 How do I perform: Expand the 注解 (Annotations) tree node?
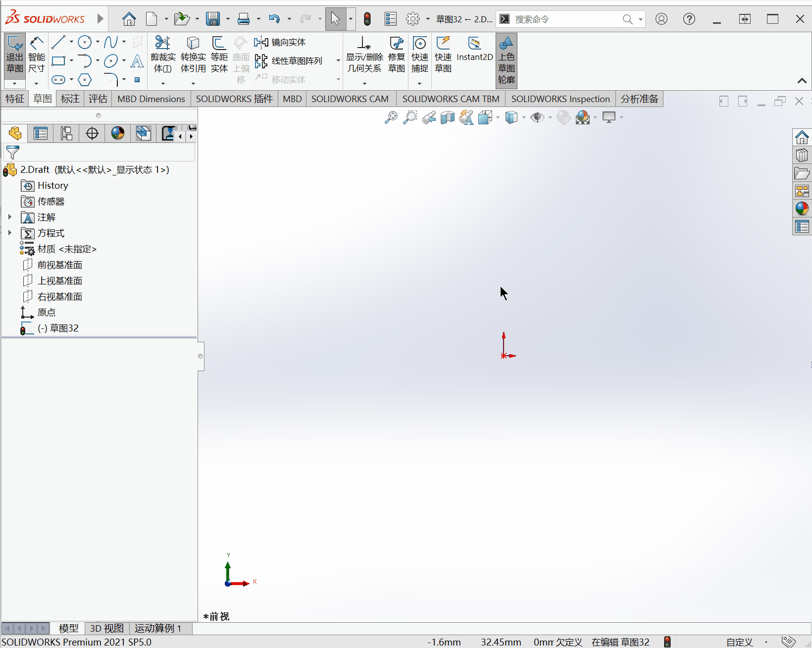9,217
